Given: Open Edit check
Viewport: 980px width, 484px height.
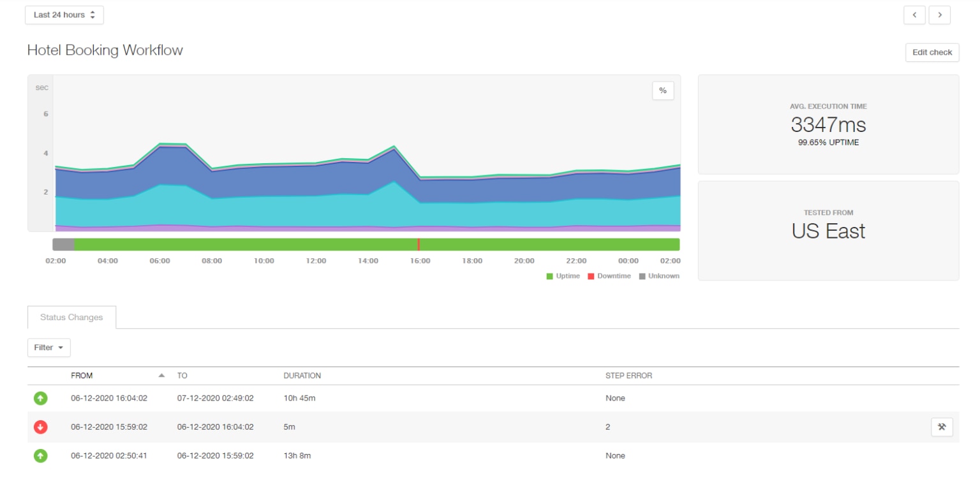Looking at the screenshot, I should (x=932, y=52).
